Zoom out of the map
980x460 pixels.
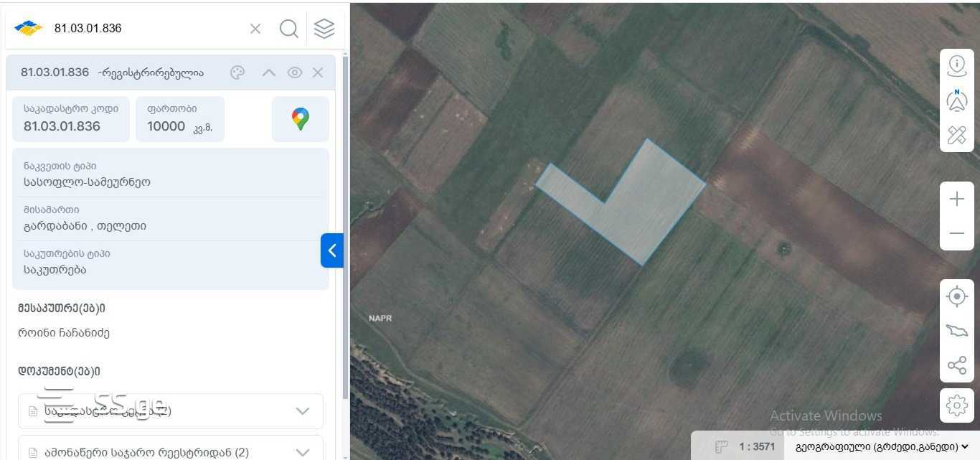957,233
